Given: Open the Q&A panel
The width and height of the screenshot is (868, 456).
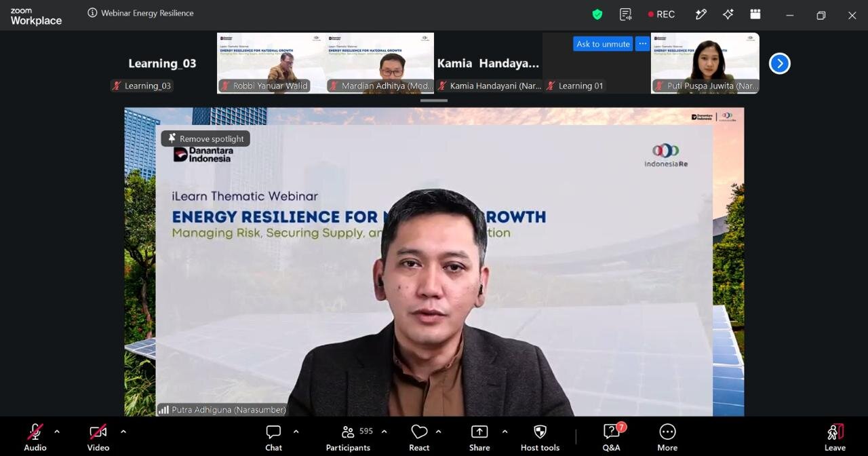Looking at the screenshot, I should (x=612, y=438).
